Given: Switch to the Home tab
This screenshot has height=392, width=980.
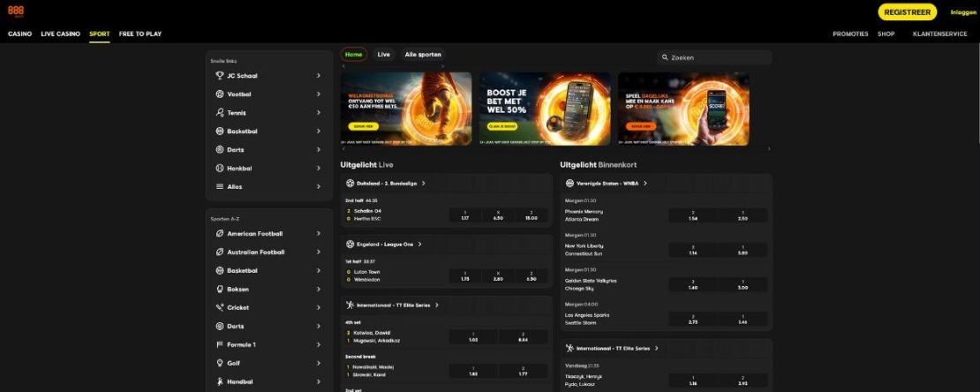Looking at the screenshot, I should [354, 55].
